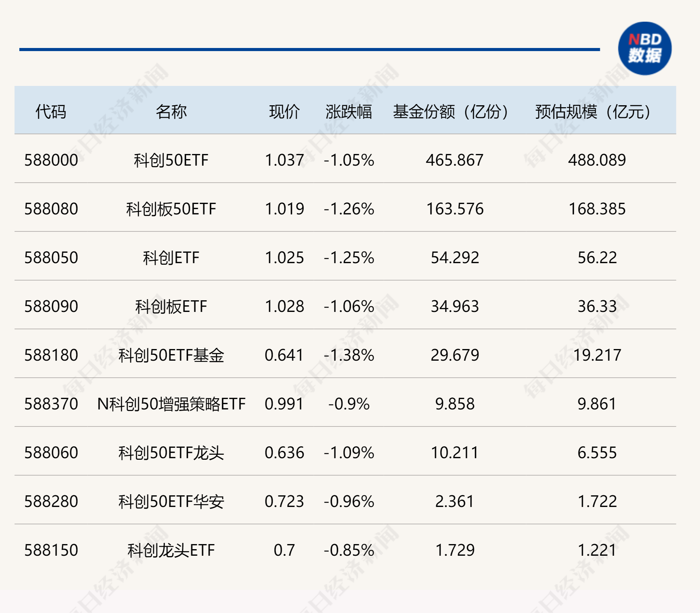Click change value -1.38%
This screenshot has height=613, width=700.
click(x=349, y=355)
